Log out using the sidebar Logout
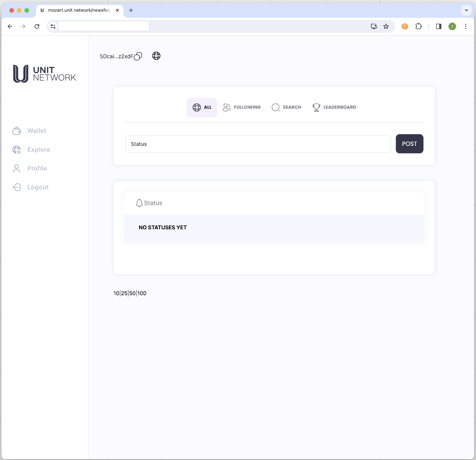476x460 pixels. coord(38,187)
